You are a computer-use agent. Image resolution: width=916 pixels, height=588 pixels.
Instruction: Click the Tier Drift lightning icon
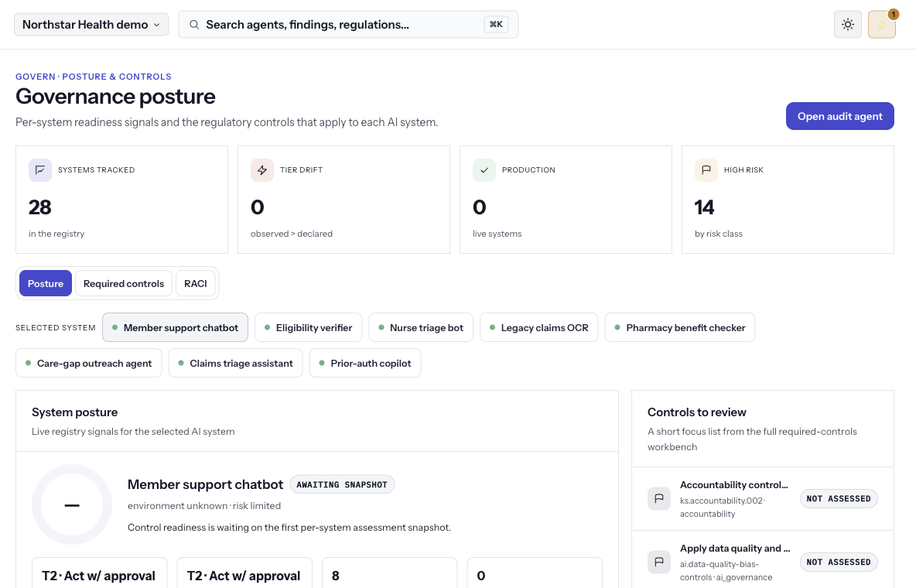click(262, 170)
